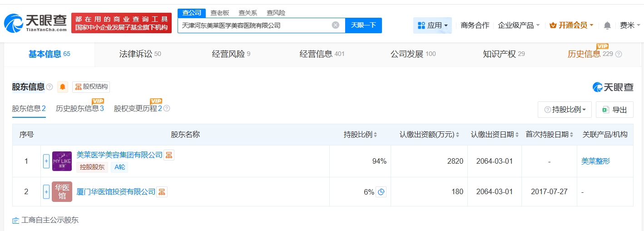Sort by 认缴出资额 column header
This screenshot has width=644, height=231.
coord(430,135)
